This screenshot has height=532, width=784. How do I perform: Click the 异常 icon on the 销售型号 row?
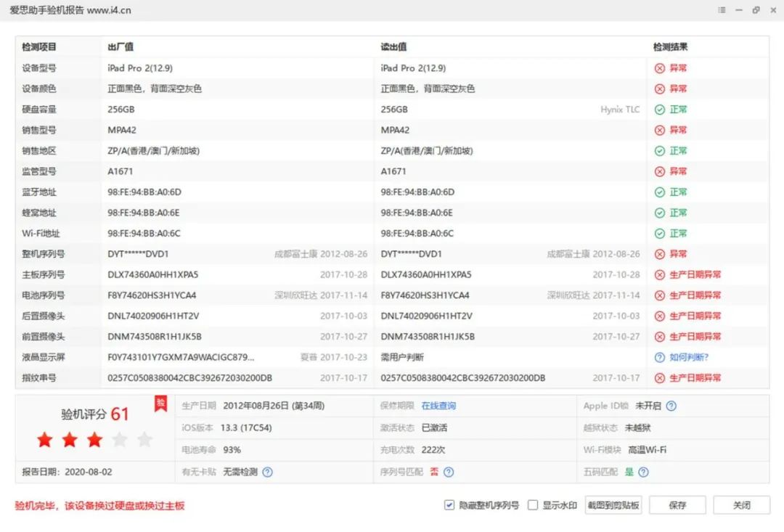pyautogui.click(x=659, y=130)
